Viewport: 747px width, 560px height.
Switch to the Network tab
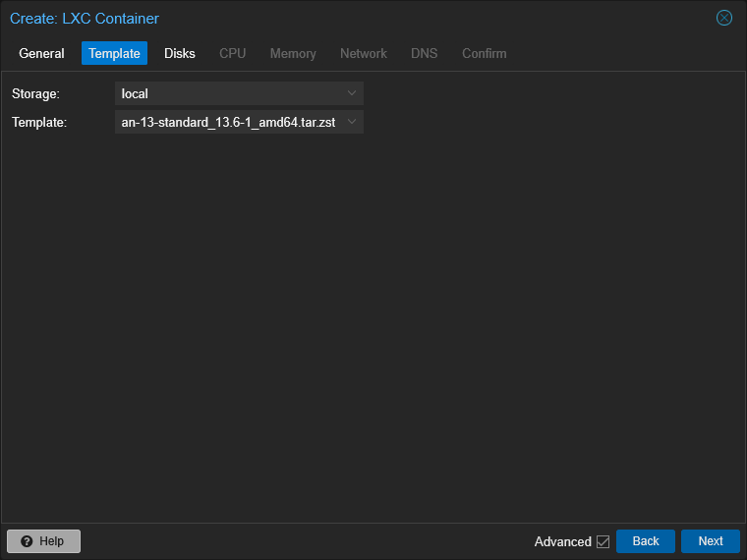coord(364,53)
